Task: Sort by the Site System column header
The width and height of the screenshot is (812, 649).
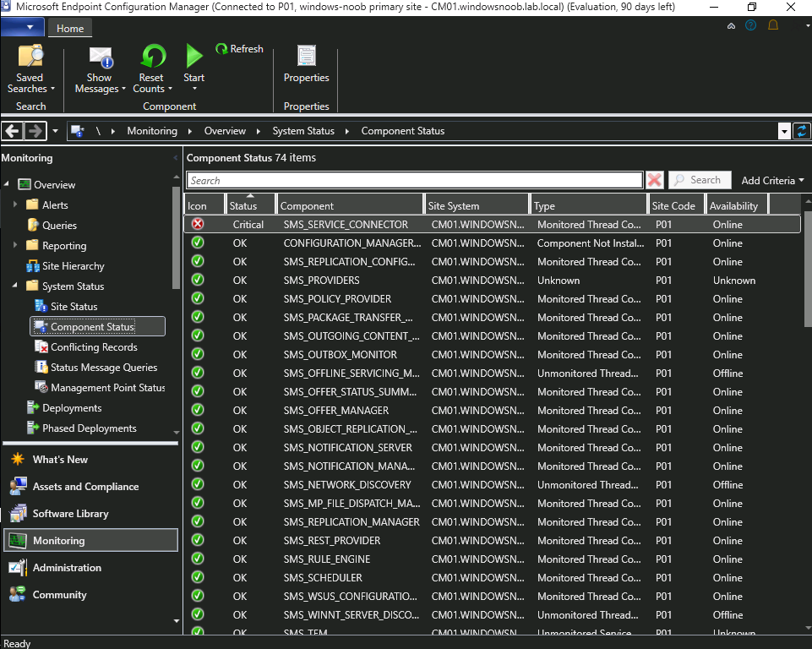Action: [477, 205]
